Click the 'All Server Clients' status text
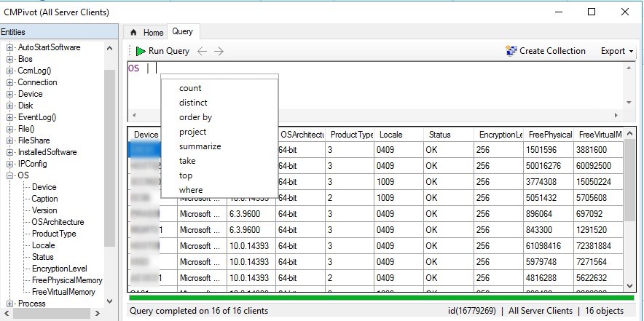 (540, 311)
